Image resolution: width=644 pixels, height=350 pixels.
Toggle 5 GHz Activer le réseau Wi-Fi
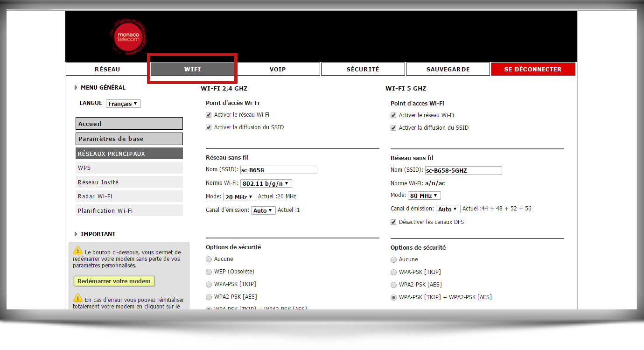pyautogui.click(x=393, y=115)
